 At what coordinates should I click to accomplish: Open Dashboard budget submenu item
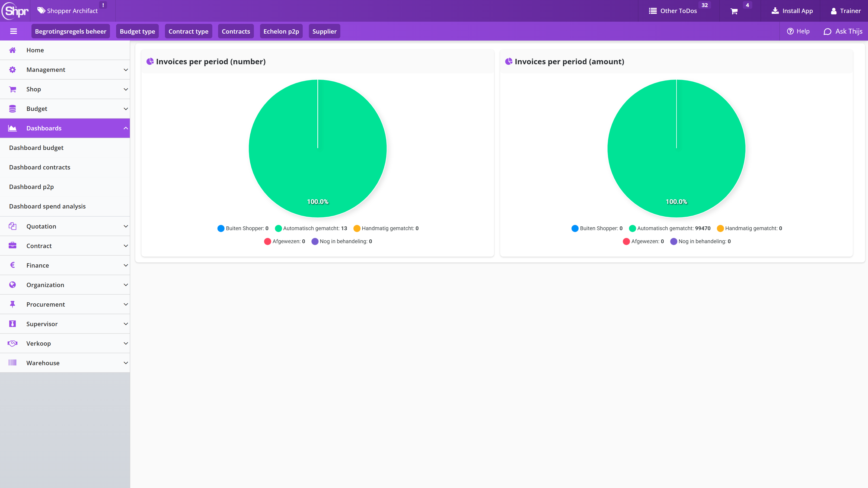pyautogui.click(x=65, y=148)
